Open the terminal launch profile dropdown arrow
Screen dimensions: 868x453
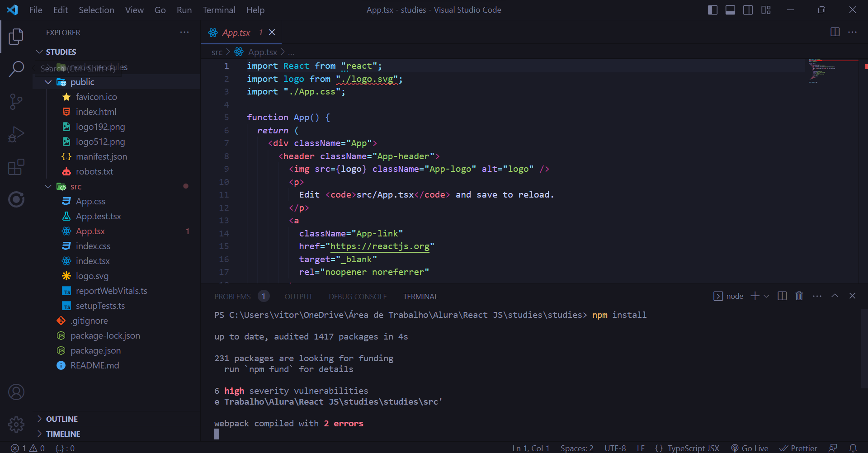coord(766,297)
